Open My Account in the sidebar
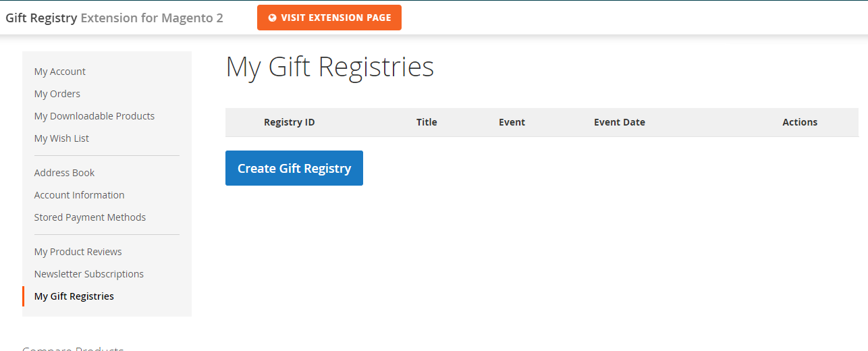This screenshot has width=868, height=351. click(60, 72)
